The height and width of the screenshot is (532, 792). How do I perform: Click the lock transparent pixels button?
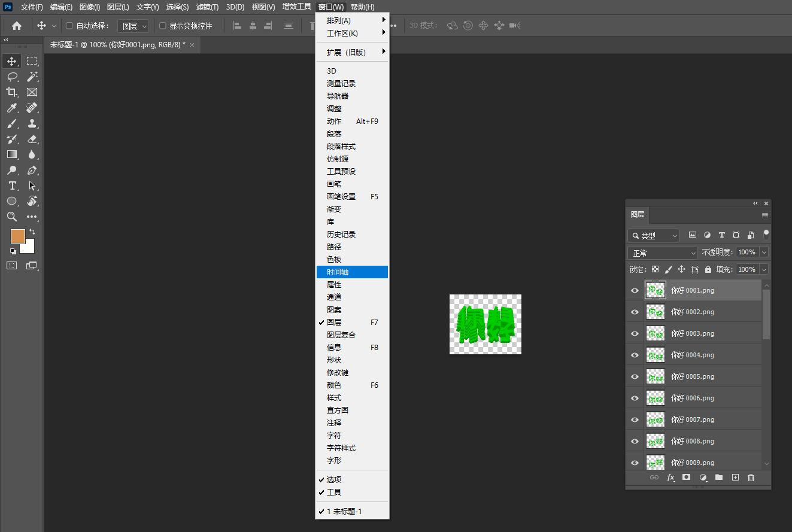[655, 269]
